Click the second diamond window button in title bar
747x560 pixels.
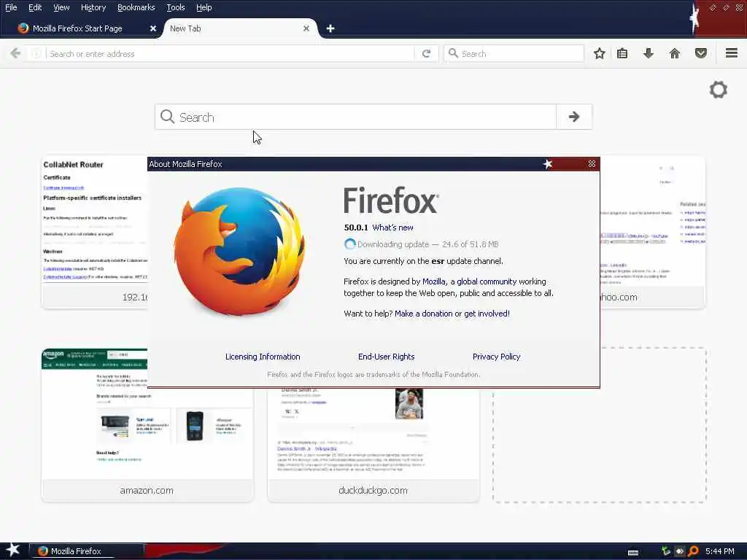tap(726, 7)
